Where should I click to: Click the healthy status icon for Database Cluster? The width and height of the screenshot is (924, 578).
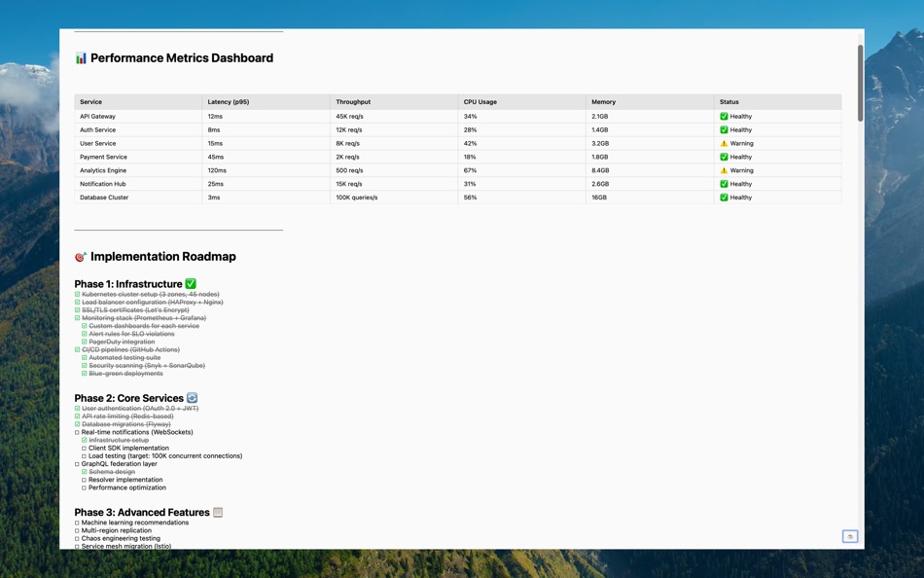tap(723, 197)
